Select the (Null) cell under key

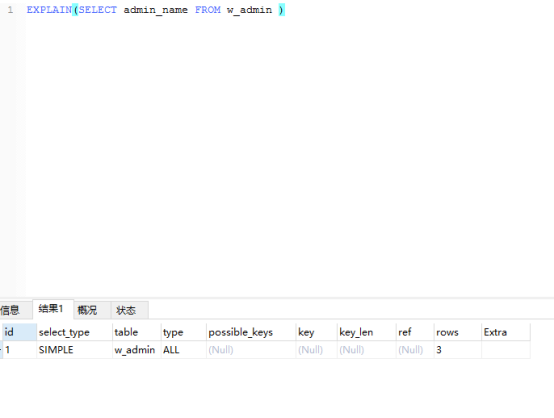tap(316, 350)
